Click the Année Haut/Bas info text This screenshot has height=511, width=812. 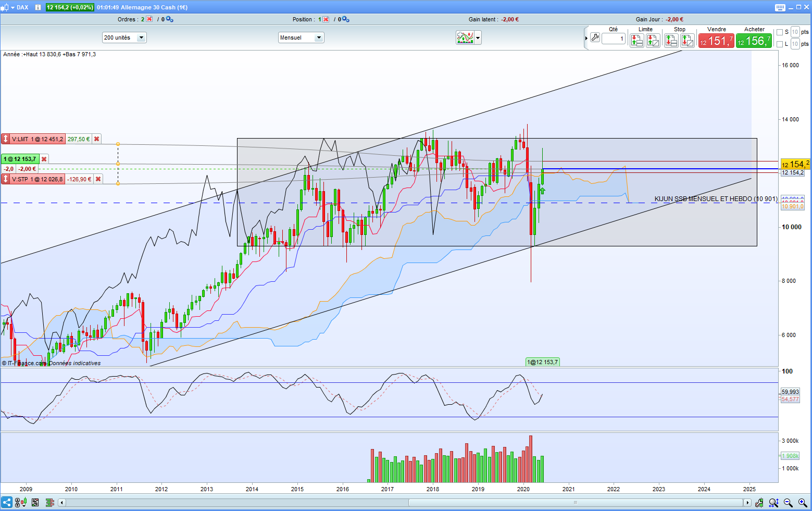(49, 54)
